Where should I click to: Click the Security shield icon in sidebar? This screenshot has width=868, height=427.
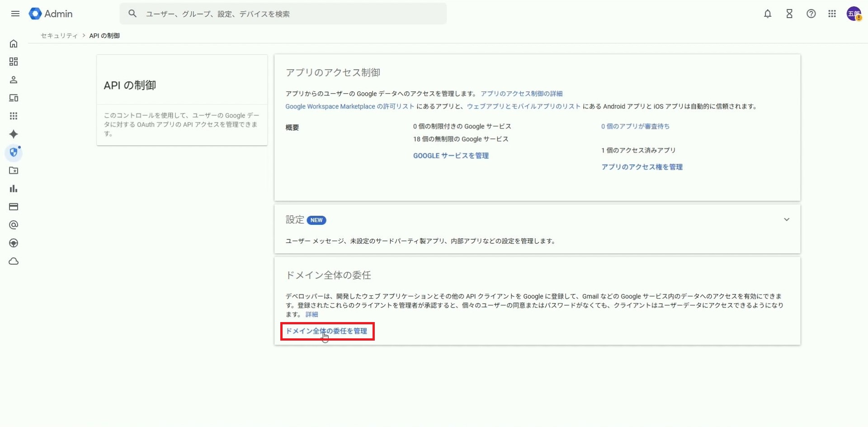[x=14, y=152]
